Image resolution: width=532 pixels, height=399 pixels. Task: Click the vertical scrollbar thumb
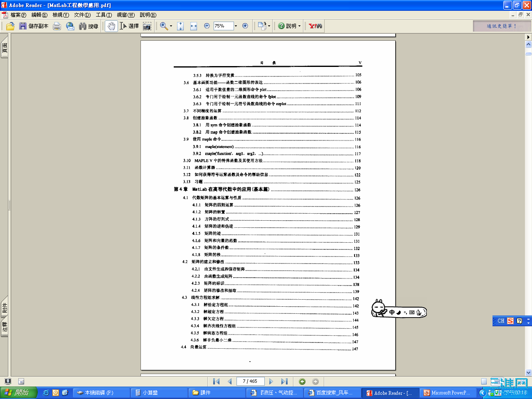click(x=529, y=54)
